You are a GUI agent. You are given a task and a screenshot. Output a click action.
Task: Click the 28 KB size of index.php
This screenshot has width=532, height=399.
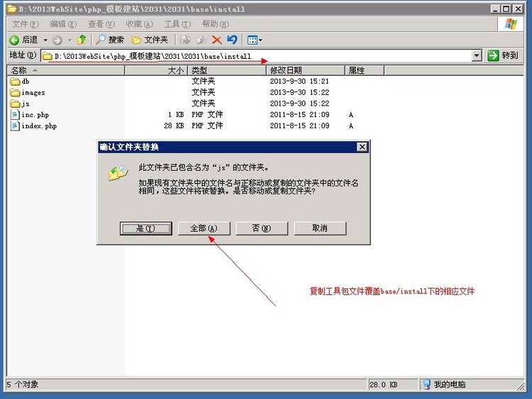(x=174, y=125)
